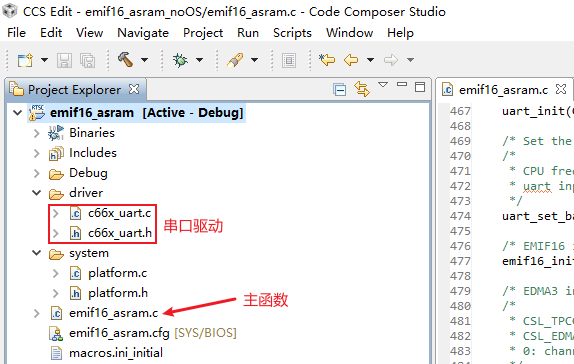Open the Debug dropdown arrow
This screenshot has height=364, width=574.
coord(200,60)
